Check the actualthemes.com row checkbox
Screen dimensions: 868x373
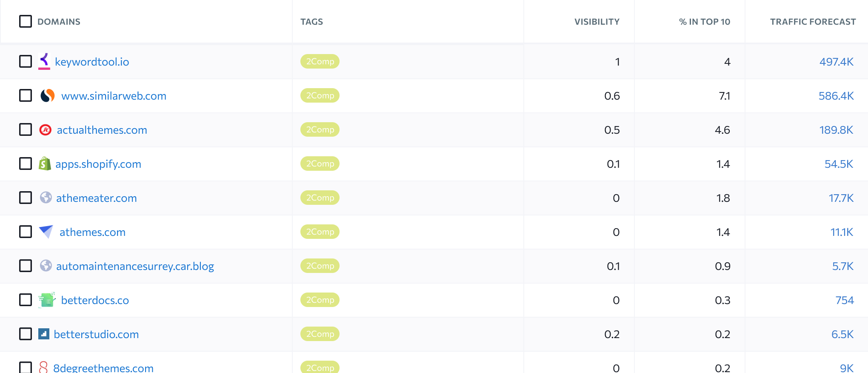26,129
